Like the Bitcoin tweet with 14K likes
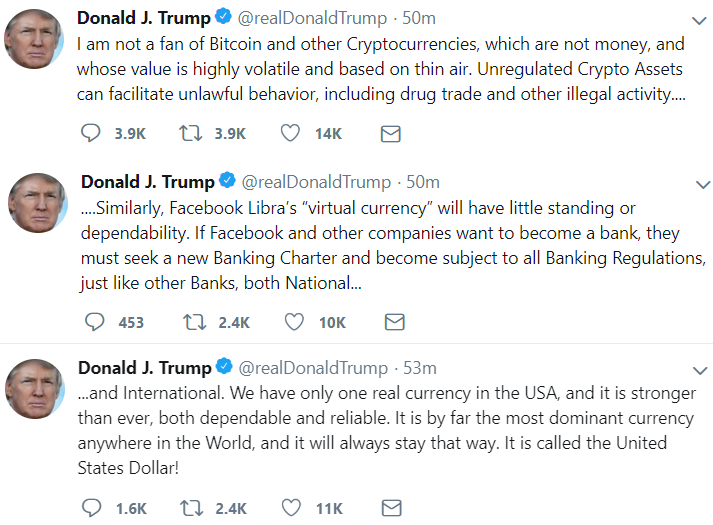The height and width of the screenshot is (525, 713). click(x=290, y=133)
